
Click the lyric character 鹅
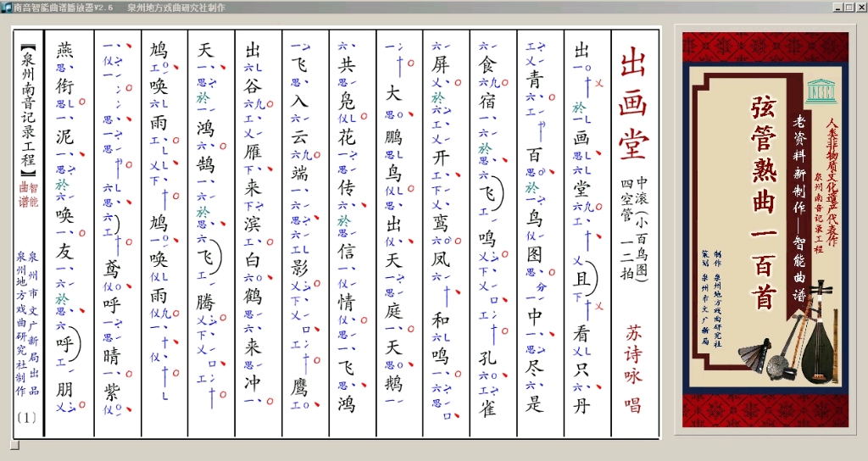[x=393, y=382]
